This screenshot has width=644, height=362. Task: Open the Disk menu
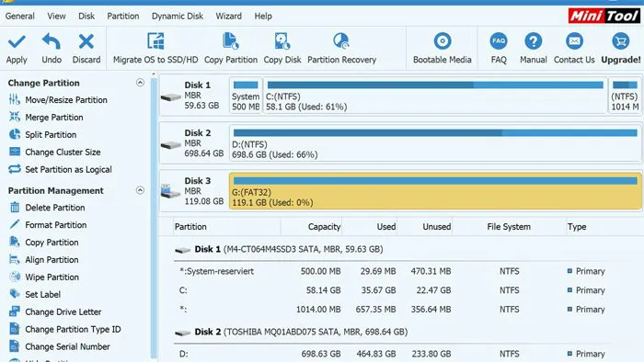(x=86, y=16)
